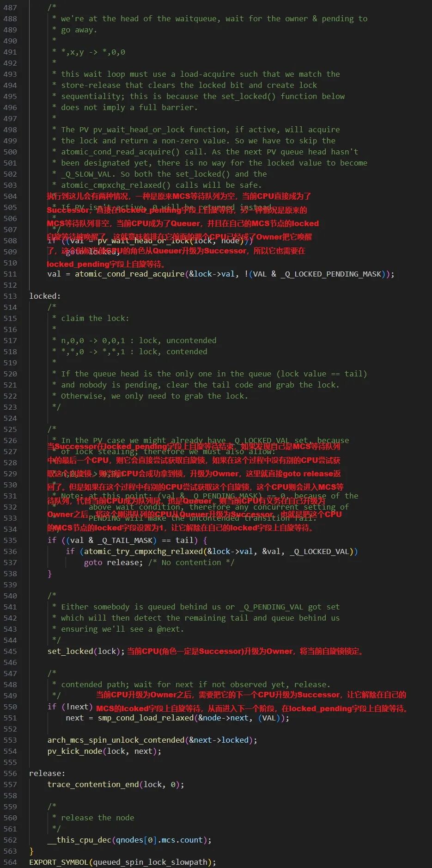This screenshot has height=868, width=432.
Task: Click the "if (!next)" condition
Action: pos(70,707)
